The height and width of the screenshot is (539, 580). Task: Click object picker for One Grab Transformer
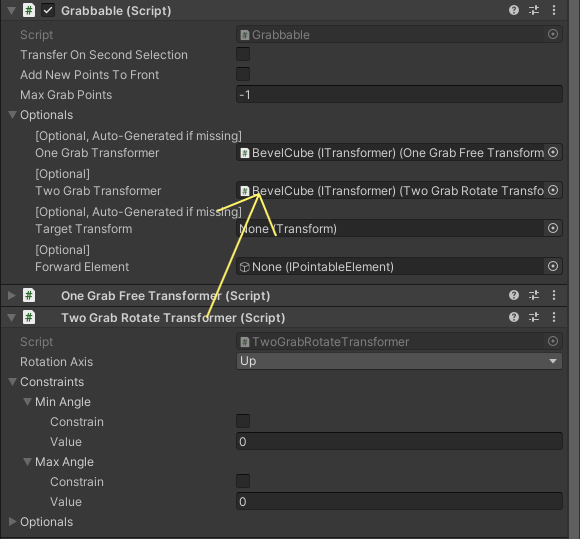553,152
